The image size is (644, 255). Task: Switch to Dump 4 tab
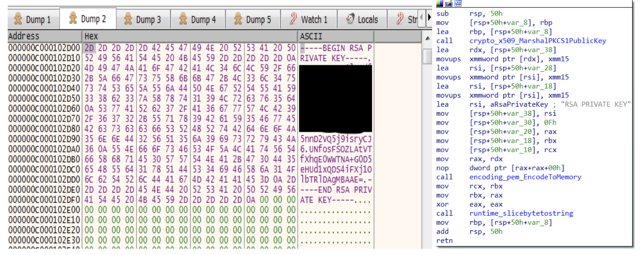pyautogui.click(x=198, y=19)
